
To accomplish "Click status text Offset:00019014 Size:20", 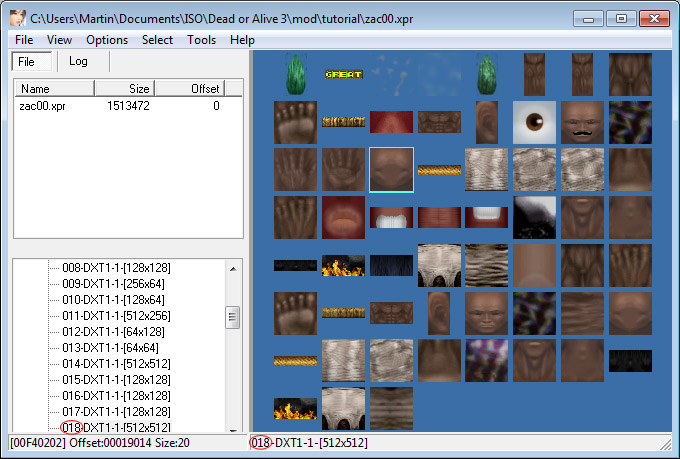I will 130,443.
